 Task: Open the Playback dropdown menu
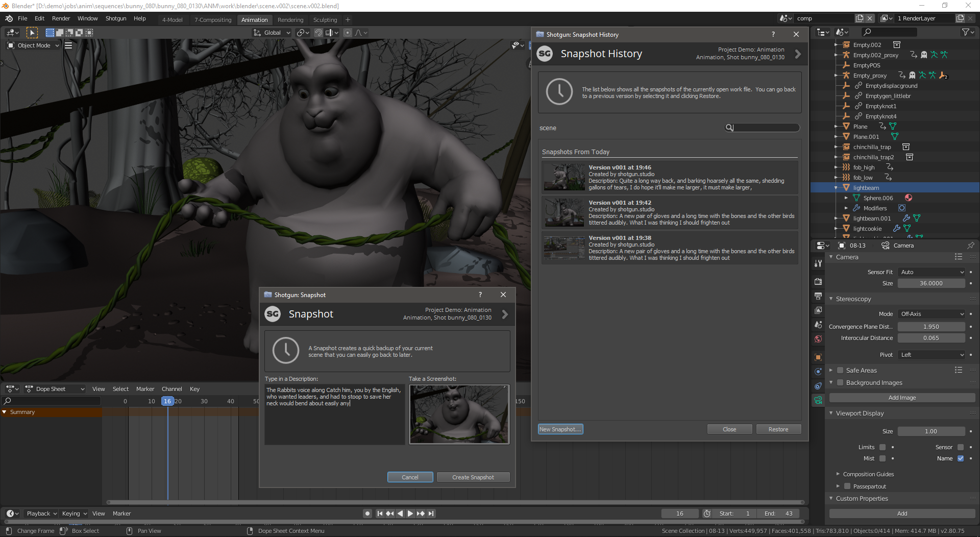pyautogui.click(x=41, y=514)
